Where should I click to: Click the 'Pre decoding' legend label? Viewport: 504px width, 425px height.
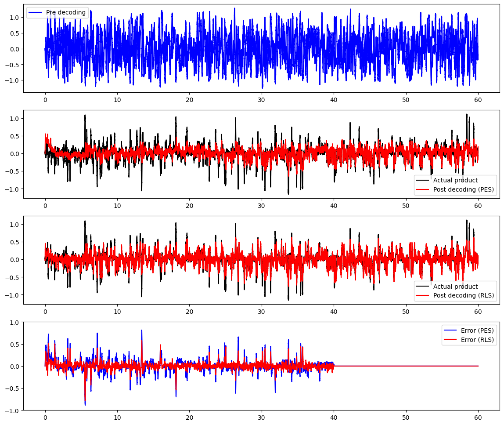point(65,12)
